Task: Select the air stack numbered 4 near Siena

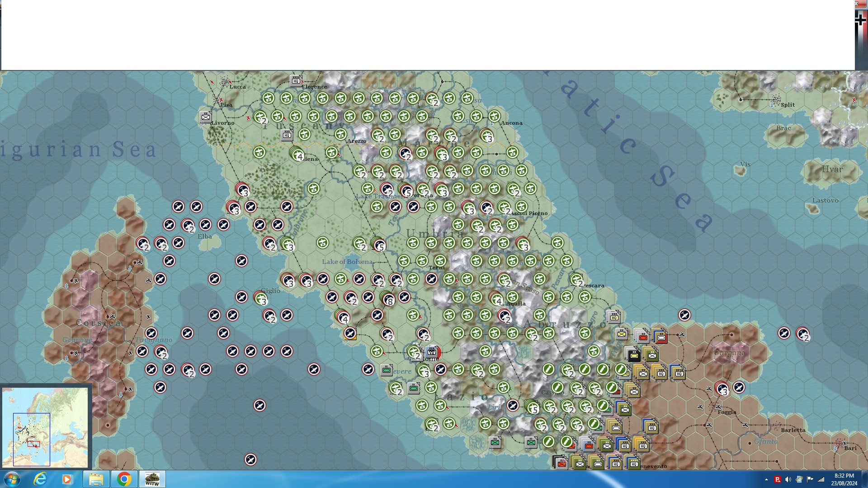Action: pos(297,155)
